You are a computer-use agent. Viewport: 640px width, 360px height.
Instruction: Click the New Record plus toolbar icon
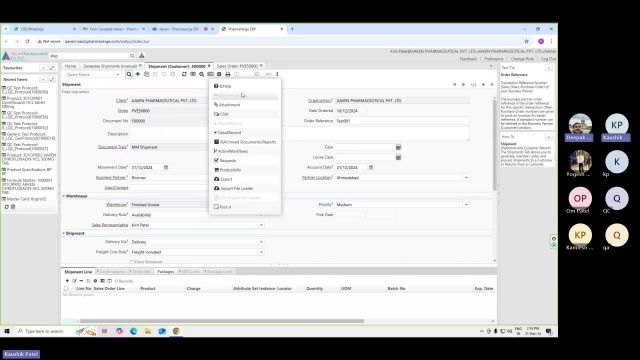pos(138,74)
